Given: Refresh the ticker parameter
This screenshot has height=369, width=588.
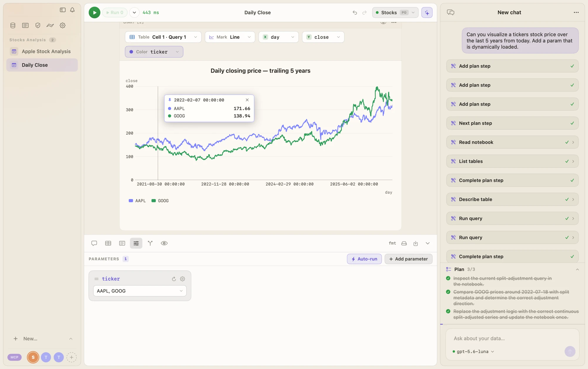Looking at the screenshot, I should pyautogui.click(x=174, y=279).
